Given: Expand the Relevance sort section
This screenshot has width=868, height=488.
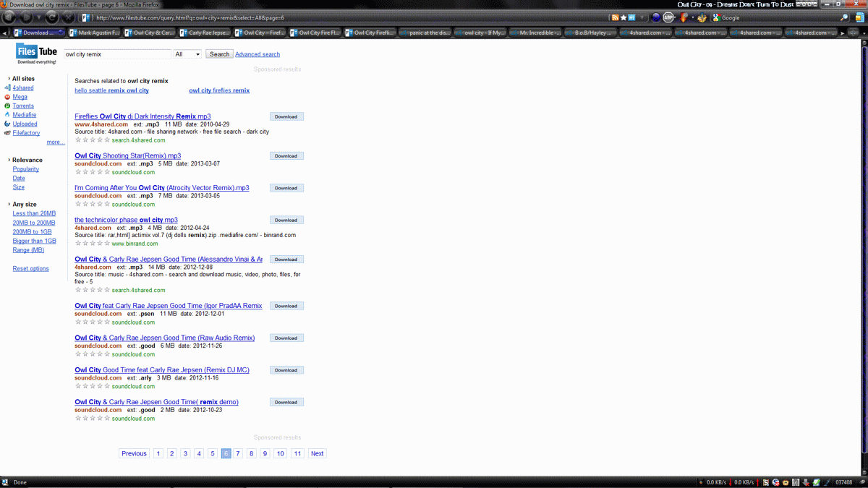Looking at the screenshot, I should (27, 160).
